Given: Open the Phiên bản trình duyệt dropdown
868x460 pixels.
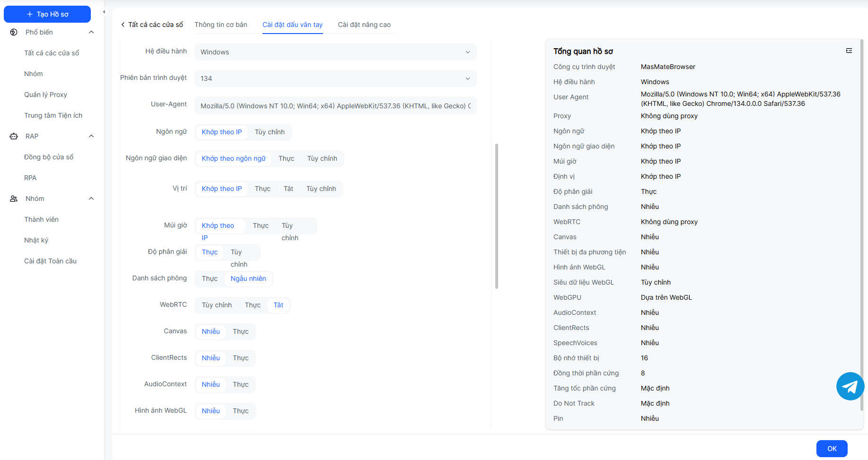Looking at the screenshot, I should point(335,78).
